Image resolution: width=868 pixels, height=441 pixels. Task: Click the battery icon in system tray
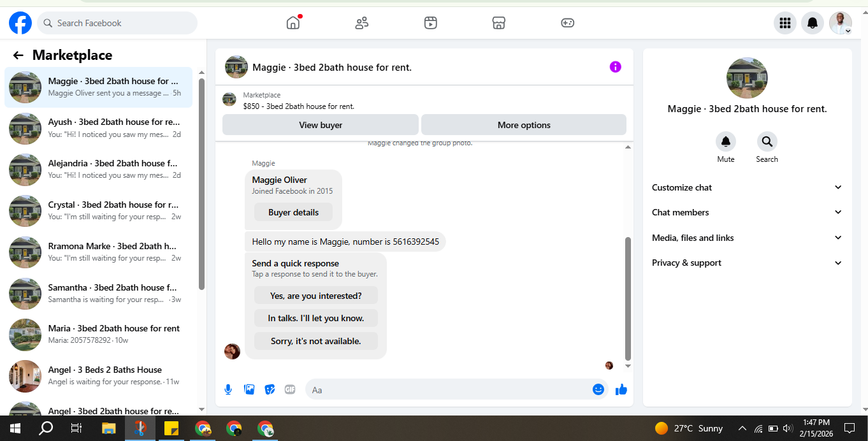pyautogui.click(x=773, y=428)
